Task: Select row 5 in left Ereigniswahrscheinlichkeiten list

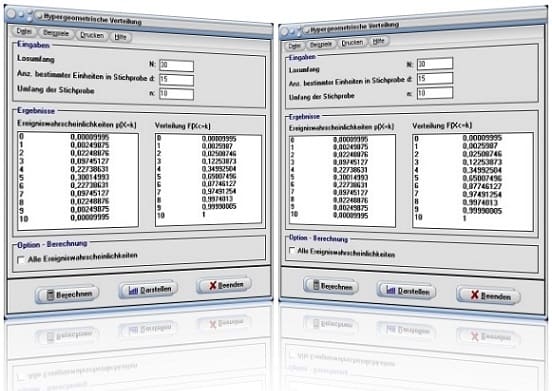Action: point(78,177)
